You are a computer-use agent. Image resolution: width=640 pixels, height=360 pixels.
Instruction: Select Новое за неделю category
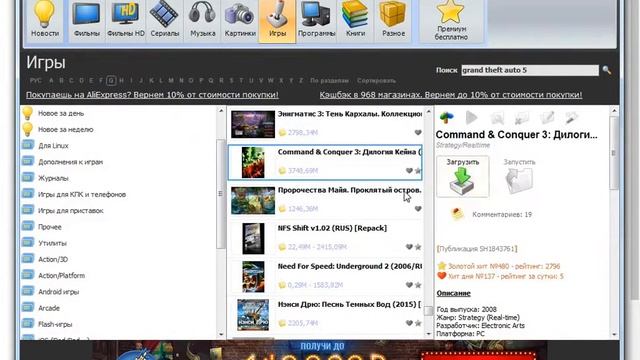coord(65,129)
